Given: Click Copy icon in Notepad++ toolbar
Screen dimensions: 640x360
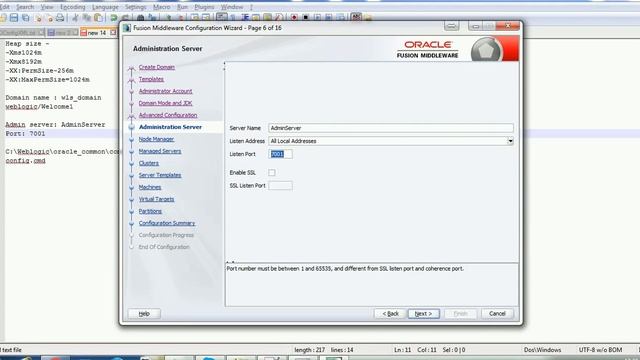Looking at the screenshot, I should tap(87, 18).
